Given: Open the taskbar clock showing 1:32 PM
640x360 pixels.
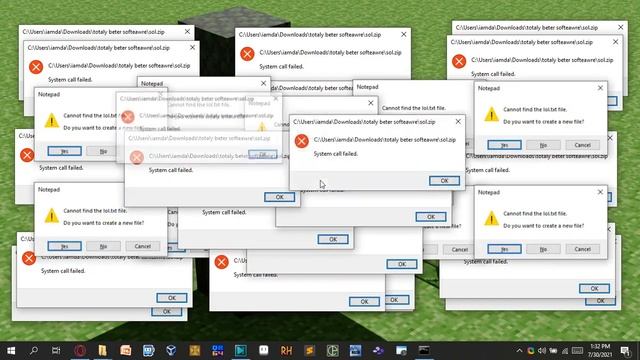Looking at the screenshot, I should (x=600, y=351).
